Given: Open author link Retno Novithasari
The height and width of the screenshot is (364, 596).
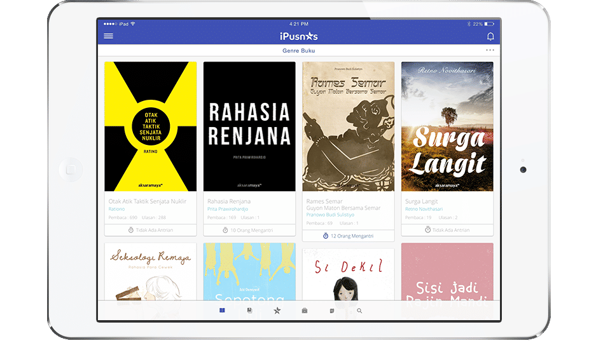Looking at the screenshot, I should point(424,209).
